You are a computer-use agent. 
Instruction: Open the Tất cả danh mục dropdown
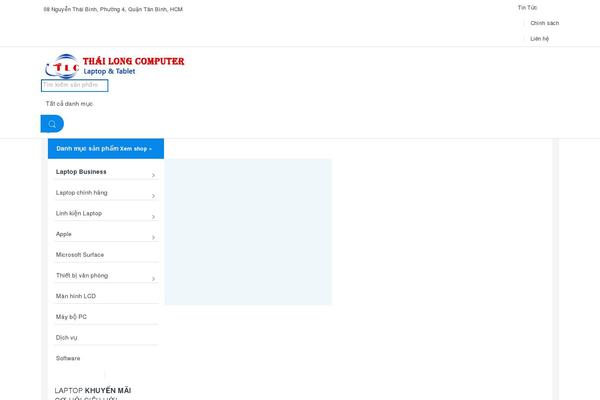(69, 104)
